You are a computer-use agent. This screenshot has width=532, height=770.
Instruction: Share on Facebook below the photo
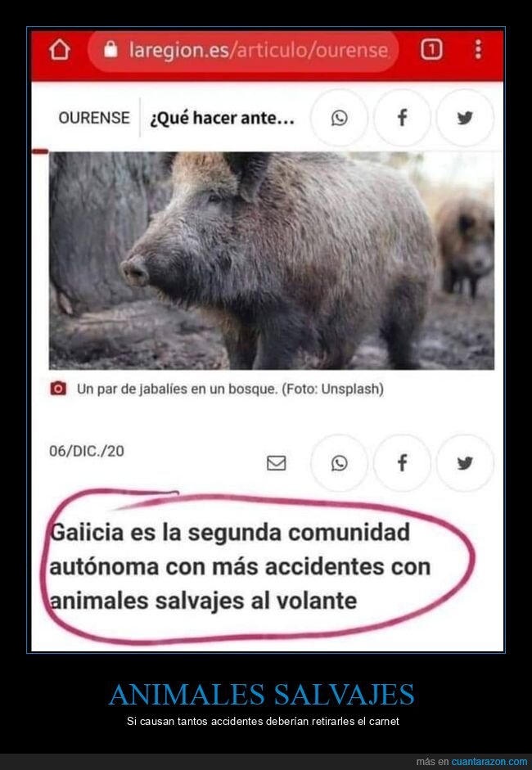click(x=402, y=463)
